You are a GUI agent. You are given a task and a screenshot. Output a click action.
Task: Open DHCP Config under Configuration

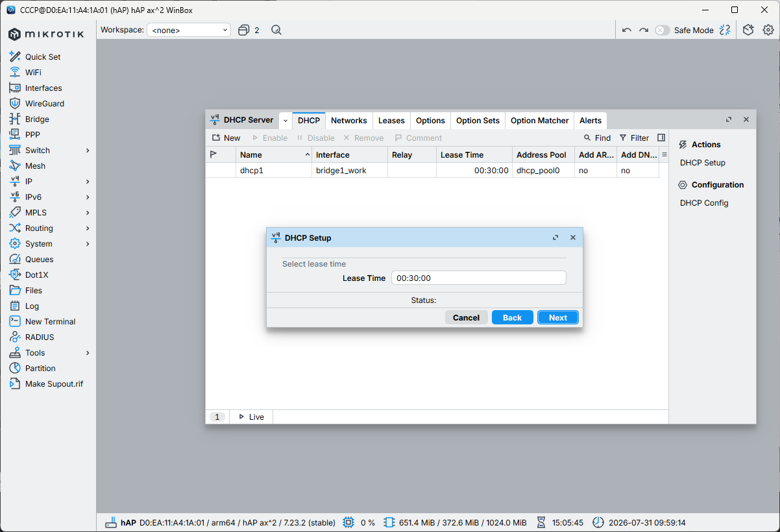click(x=704, y=203)
